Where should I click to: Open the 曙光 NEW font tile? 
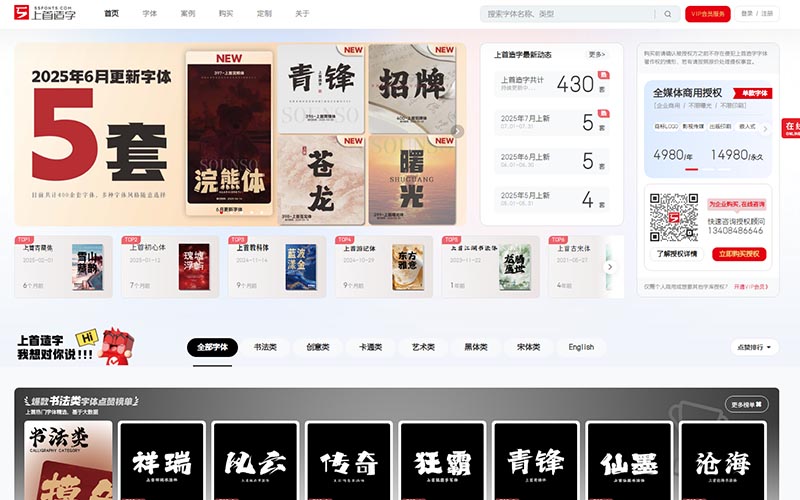point(412,180)
